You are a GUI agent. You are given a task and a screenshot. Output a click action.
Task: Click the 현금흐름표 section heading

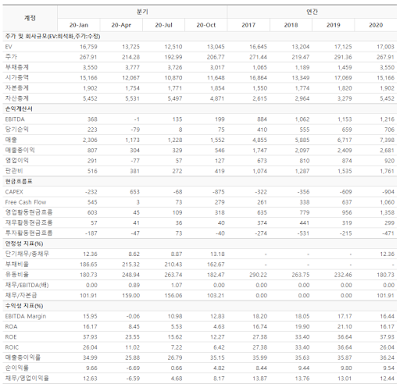click(18, 182)
